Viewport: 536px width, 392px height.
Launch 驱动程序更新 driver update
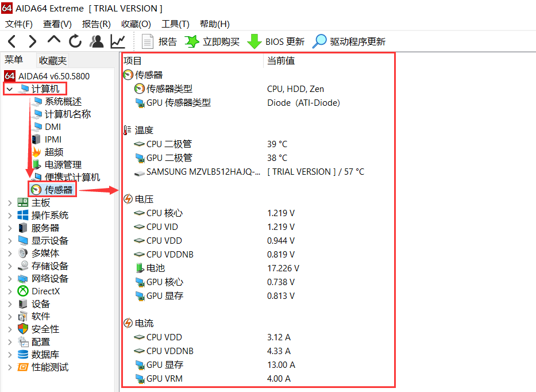pos(349,41)
